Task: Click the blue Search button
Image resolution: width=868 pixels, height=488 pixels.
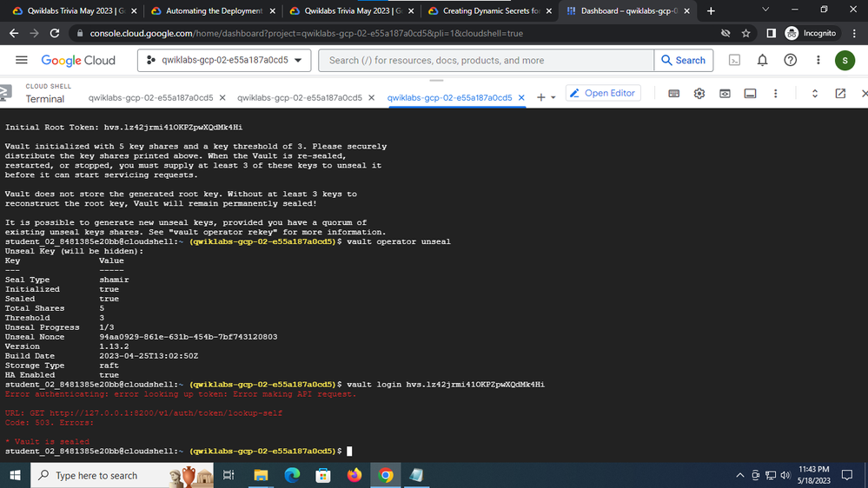Action: point(684,60)
